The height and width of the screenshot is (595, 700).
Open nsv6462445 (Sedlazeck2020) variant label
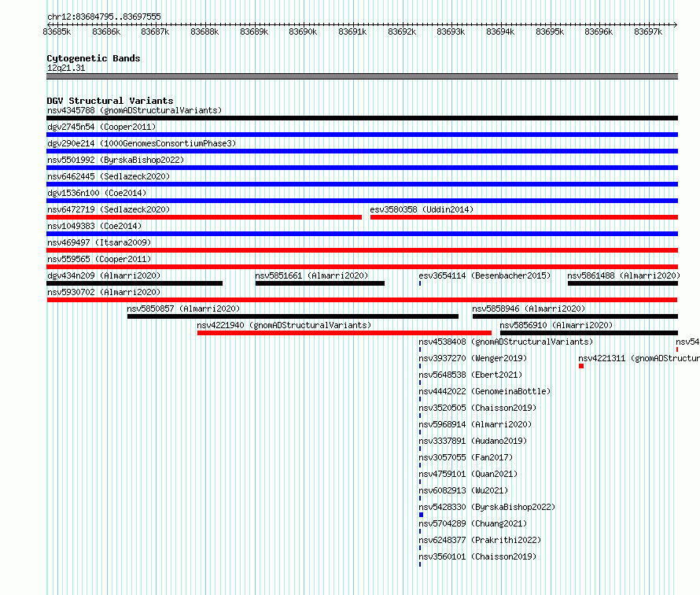point(109,176)
